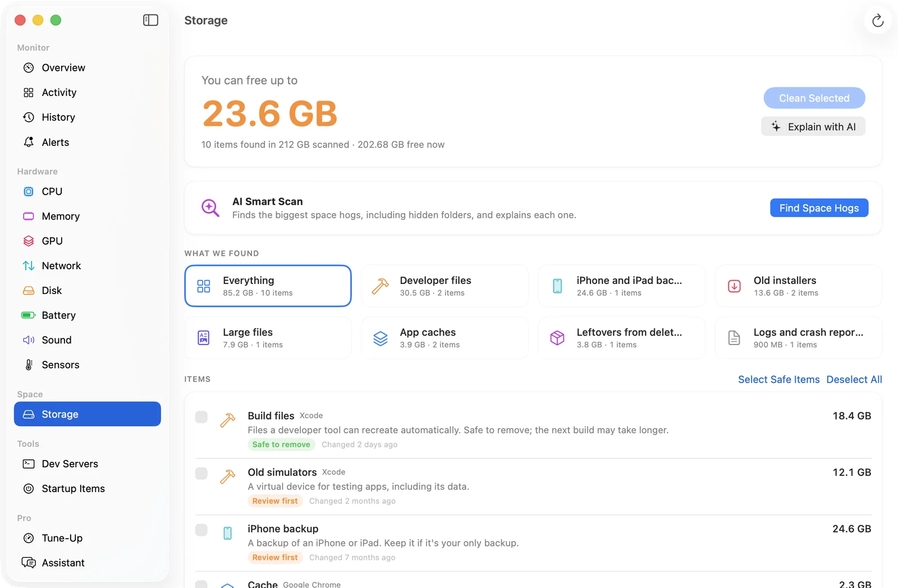Check the iPhone backup checkbox
The width and height of the screenshot is (898, 588).
tap(201, 530)
